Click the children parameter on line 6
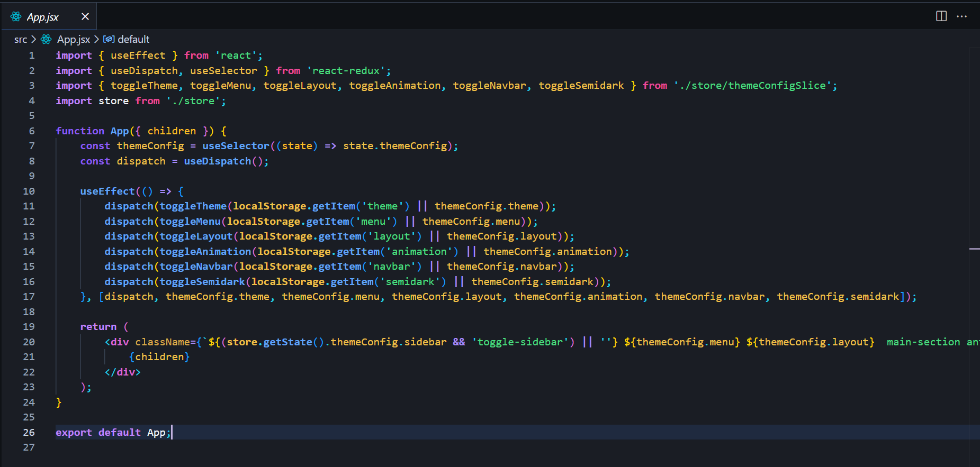 [172, 131]
